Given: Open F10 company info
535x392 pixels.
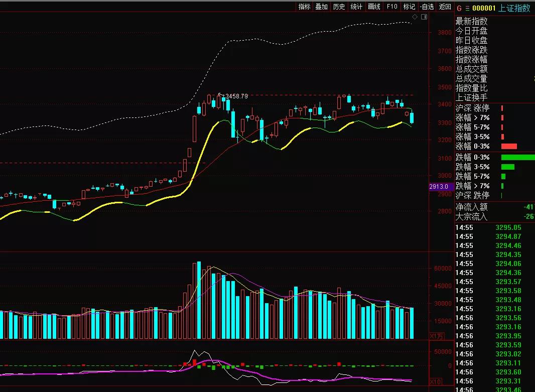Looking at the screenshot, I should [391, 7].
